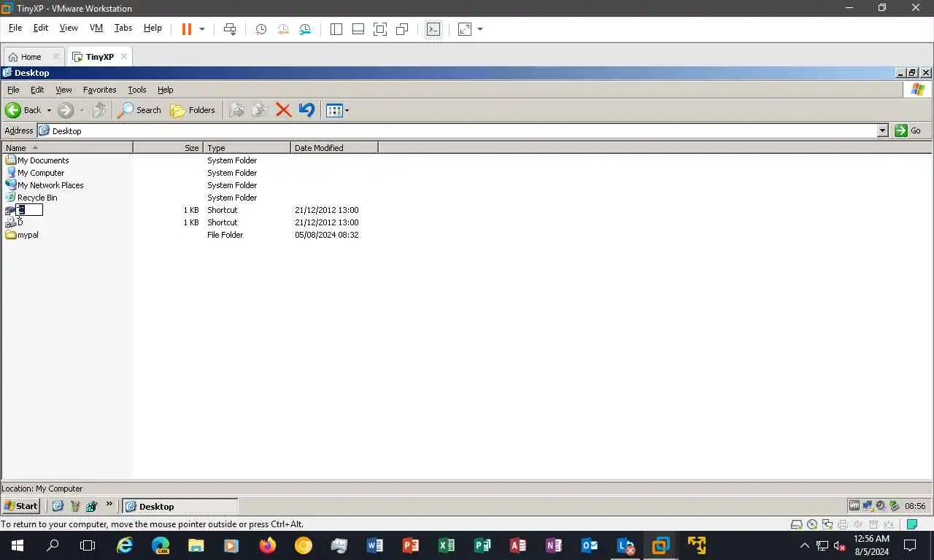Viewport: 934px width, 560px height.
Task: Click the Move To toolbar icon
Action: pos(236,110)
